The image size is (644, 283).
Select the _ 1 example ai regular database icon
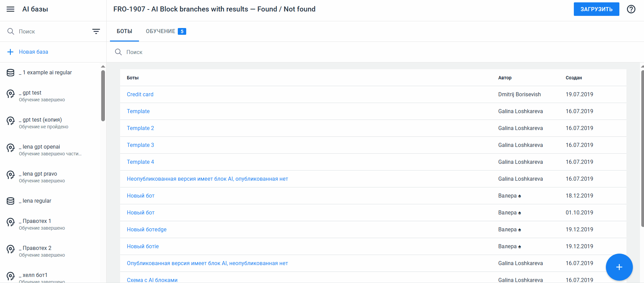pyautogui.click(x=10, y=73)
